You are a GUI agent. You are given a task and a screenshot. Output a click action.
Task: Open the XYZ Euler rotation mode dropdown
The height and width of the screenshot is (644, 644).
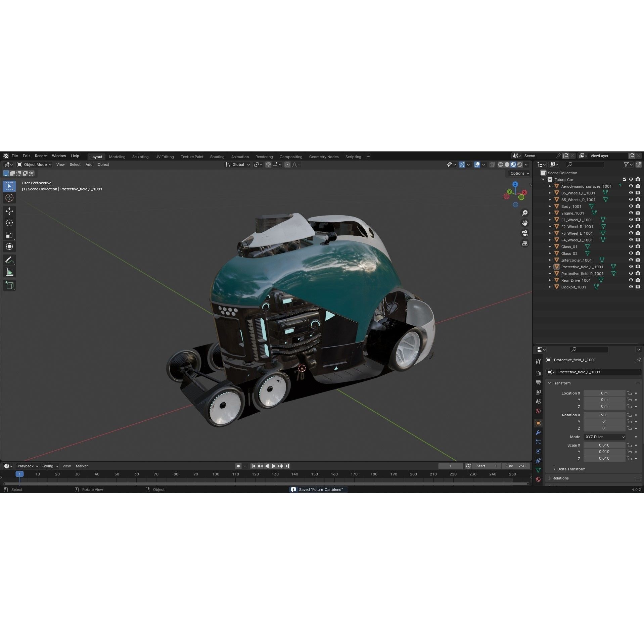coord(604,437)
